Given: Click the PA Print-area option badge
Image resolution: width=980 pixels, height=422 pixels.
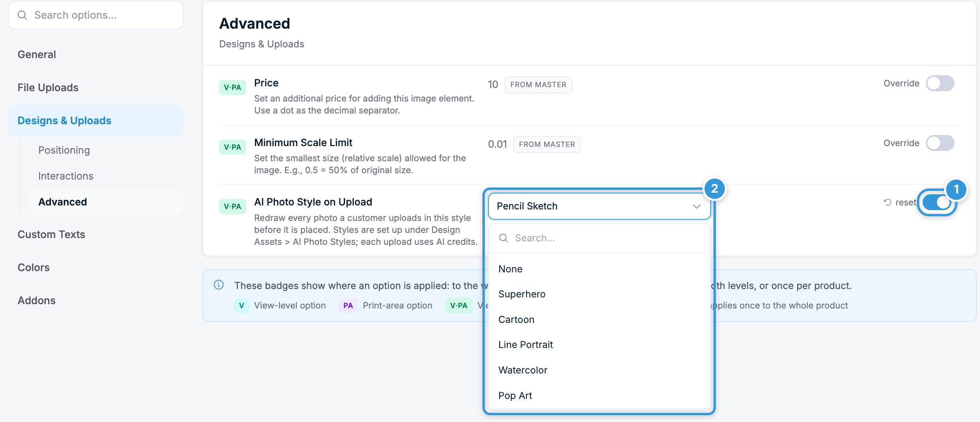Looking at the screenshot, I should [x=348, y=306].
